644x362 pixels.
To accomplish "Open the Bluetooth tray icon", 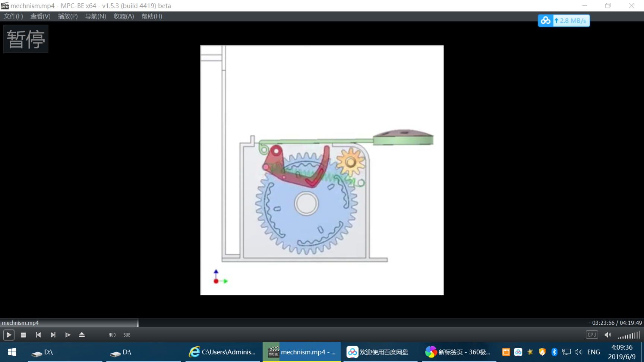I will (x=554, y=352).
